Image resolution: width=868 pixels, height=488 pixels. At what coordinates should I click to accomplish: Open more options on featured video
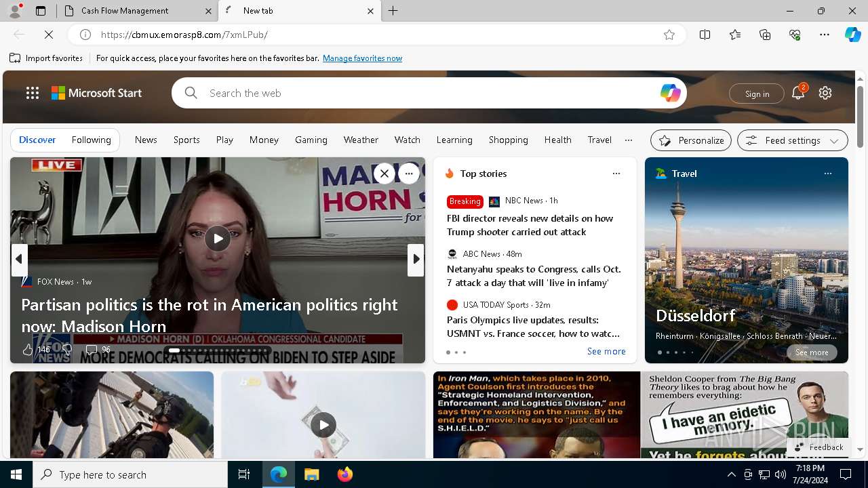(x=409, y=174)
